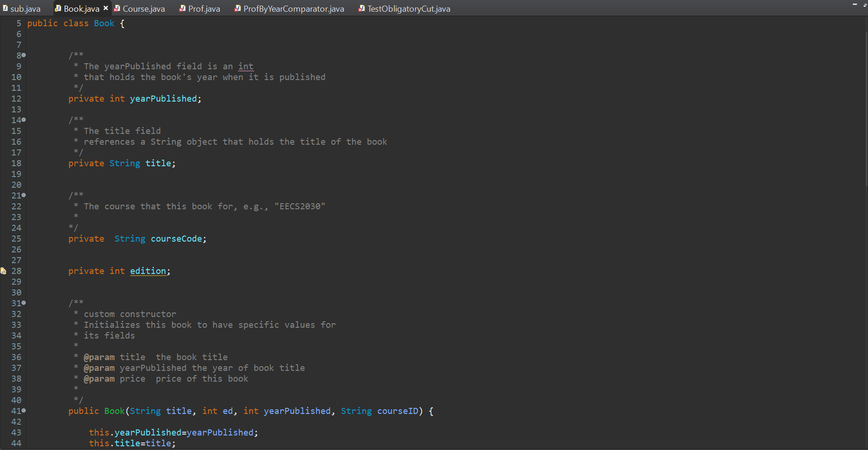Screen dimensions: 868x450
Task: Click the warning marker on line 28
Action: pos(3,271)
